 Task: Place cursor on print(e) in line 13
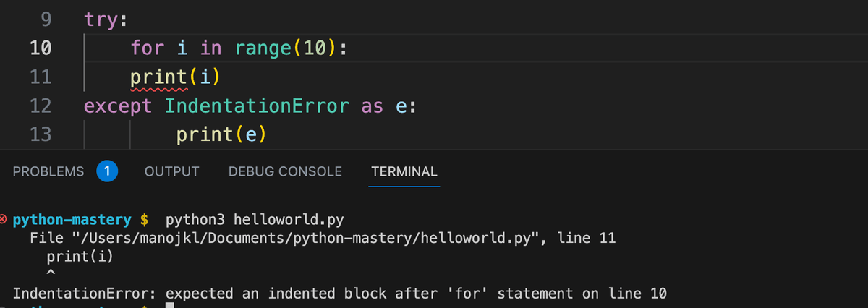point(221,134)
